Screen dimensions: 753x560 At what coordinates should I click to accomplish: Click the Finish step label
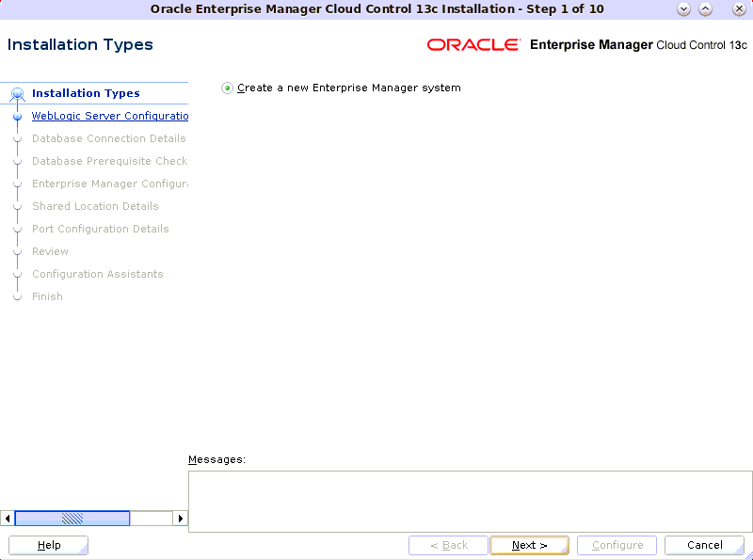tap(47, 296)
